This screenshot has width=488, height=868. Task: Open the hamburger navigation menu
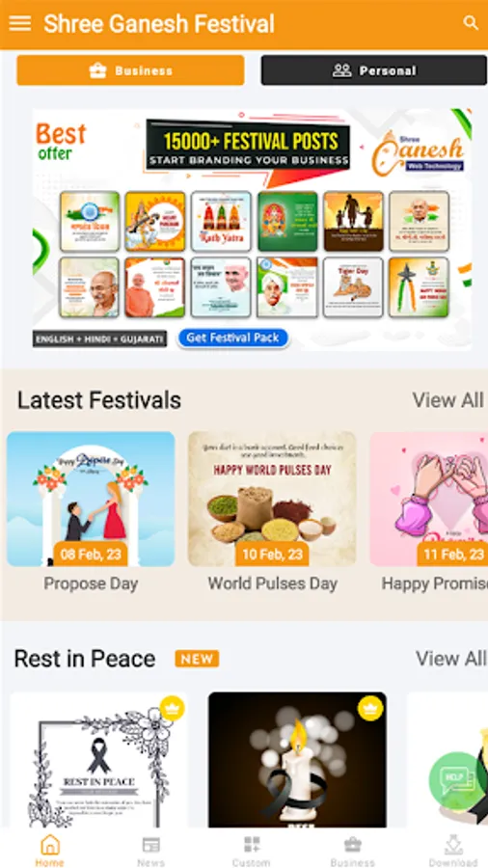point(20,23)
